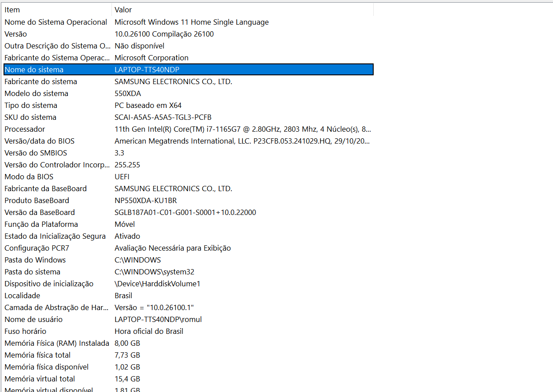Click the "Ativado" value
Screen dimensions: 553x392
coord(127,236)
